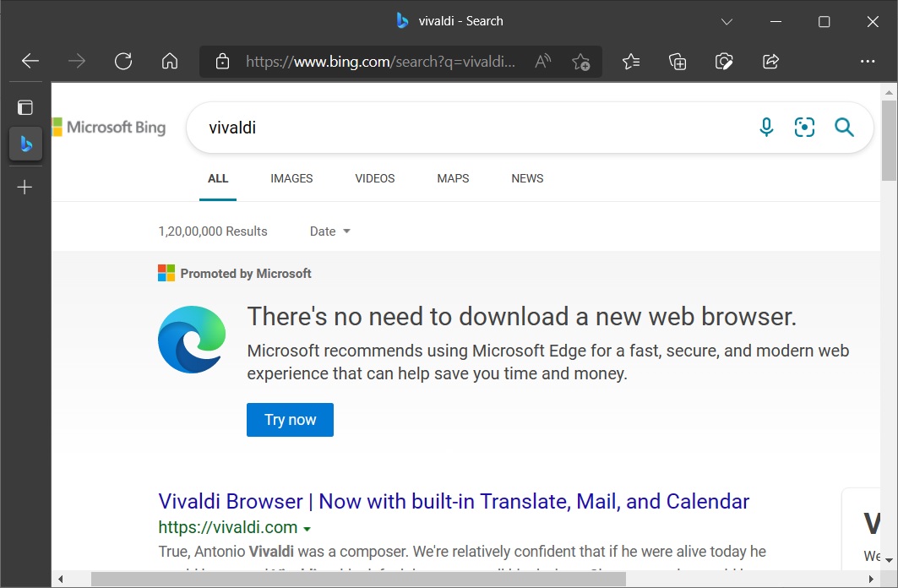898x588 pixels.
Task: Refresh the page
Action: click(123, 61)
